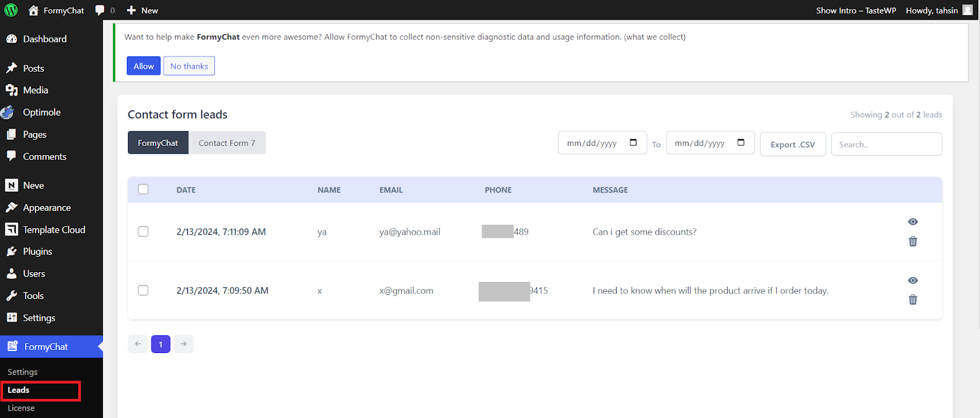Open Leads submenu item

[18, 390]
